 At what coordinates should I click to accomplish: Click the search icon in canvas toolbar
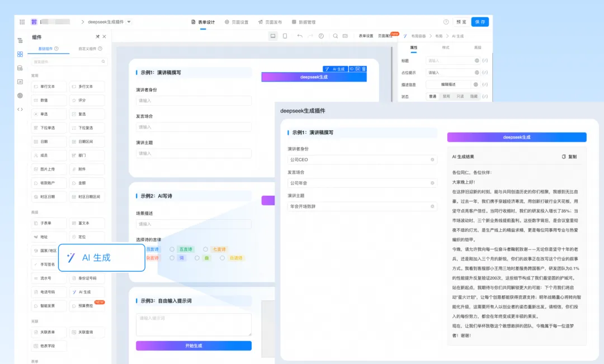point(335,36)
